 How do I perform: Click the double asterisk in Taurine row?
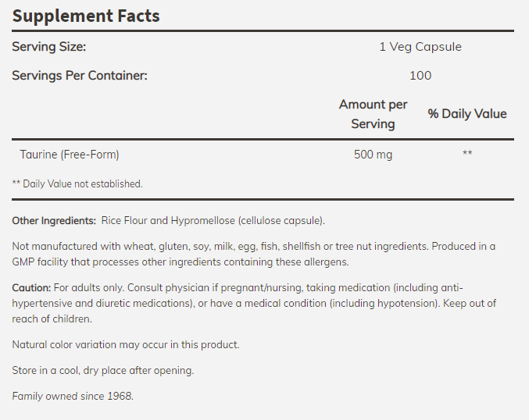point(467,155)
